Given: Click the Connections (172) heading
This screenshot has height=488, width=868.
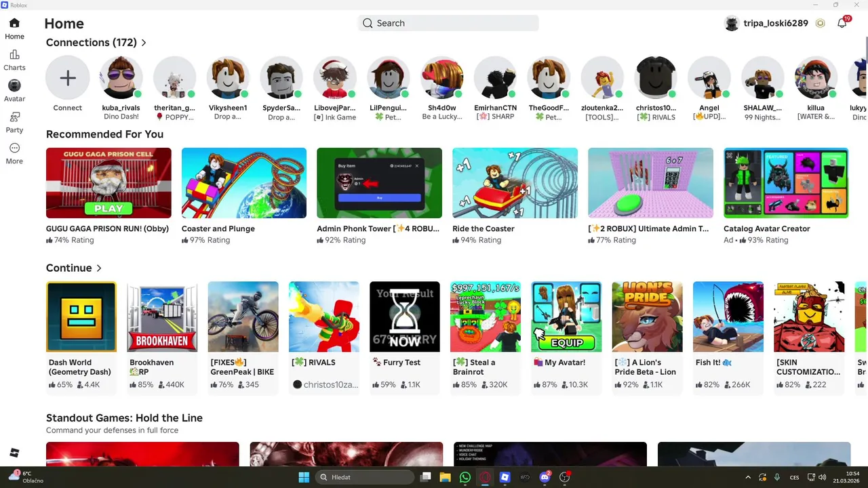Looking at the screenshot, I should tap(92, 43).
